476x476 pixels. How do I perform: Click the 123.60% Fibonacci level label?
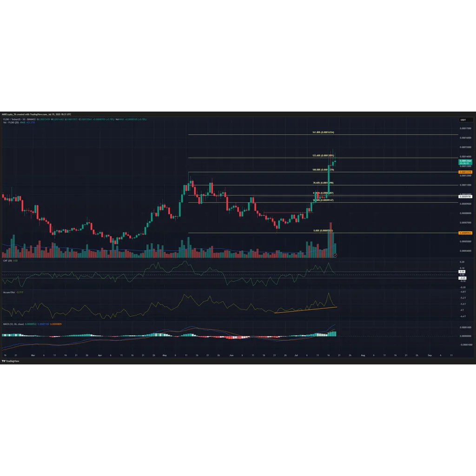coord(323,155)
